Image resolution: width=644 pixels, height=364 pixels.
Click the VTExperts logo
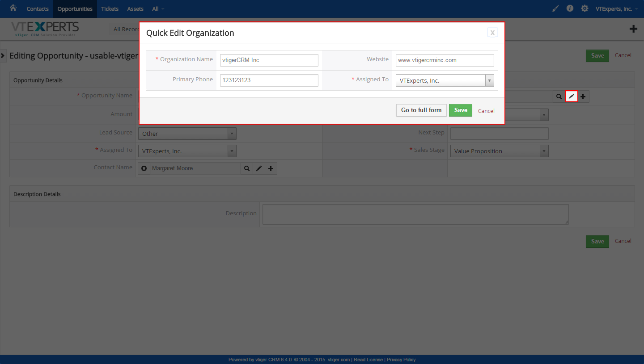[45, 29]
